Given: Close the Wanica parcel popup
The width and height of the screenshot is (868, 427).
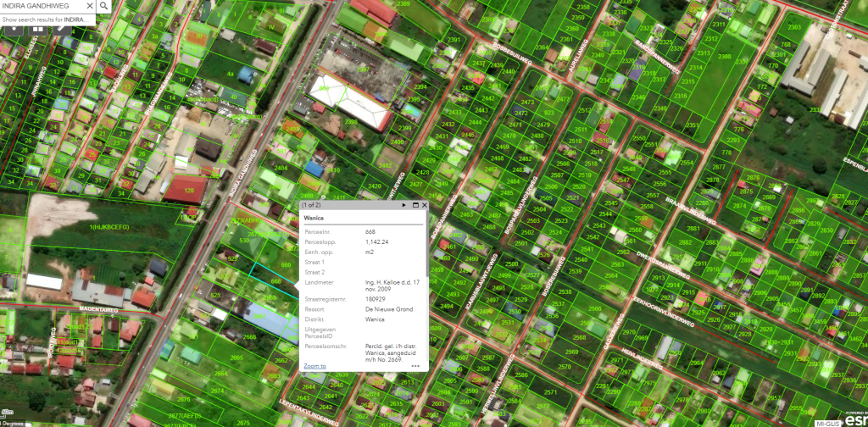Looking at the screenshot, I should pyautogui.click(x=424, y=205).
